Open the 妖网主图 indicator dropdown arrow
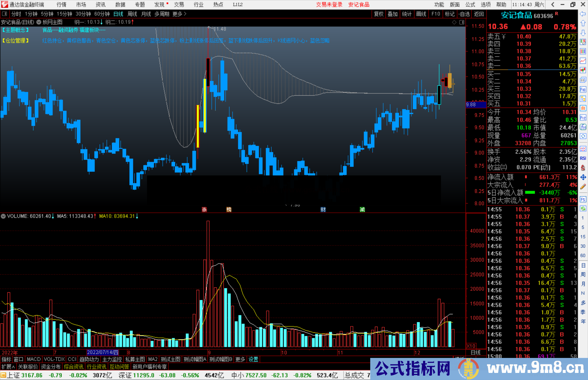This screenshot has width=588, height=380. point(39,22)
